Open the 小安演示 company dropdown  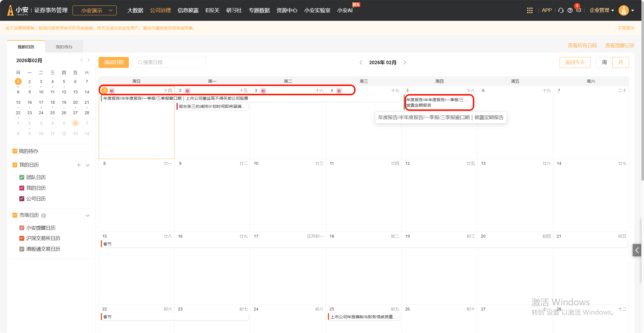(94, 10)
